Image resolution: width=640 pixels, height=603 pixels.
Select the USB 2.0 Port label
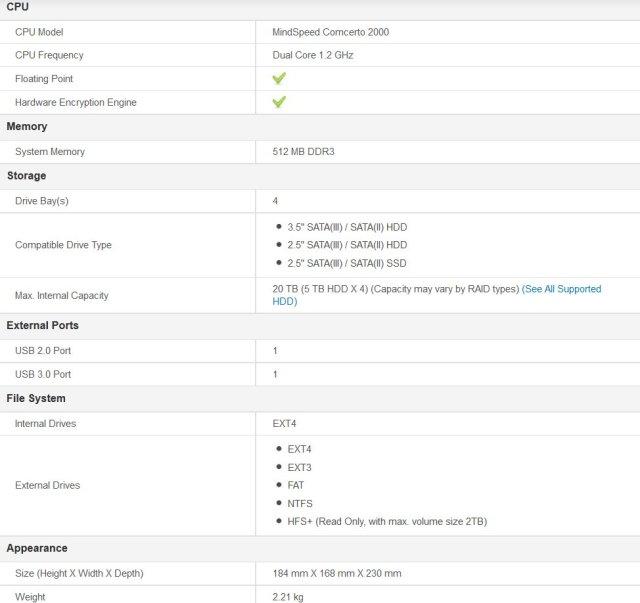(43, 351)
